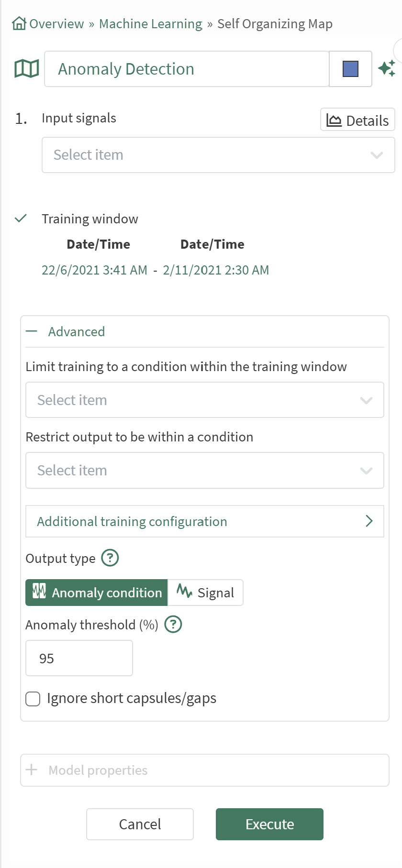402x868 pixels.
Task: Click the checkmark beside Training window
Action: point(21,219)
